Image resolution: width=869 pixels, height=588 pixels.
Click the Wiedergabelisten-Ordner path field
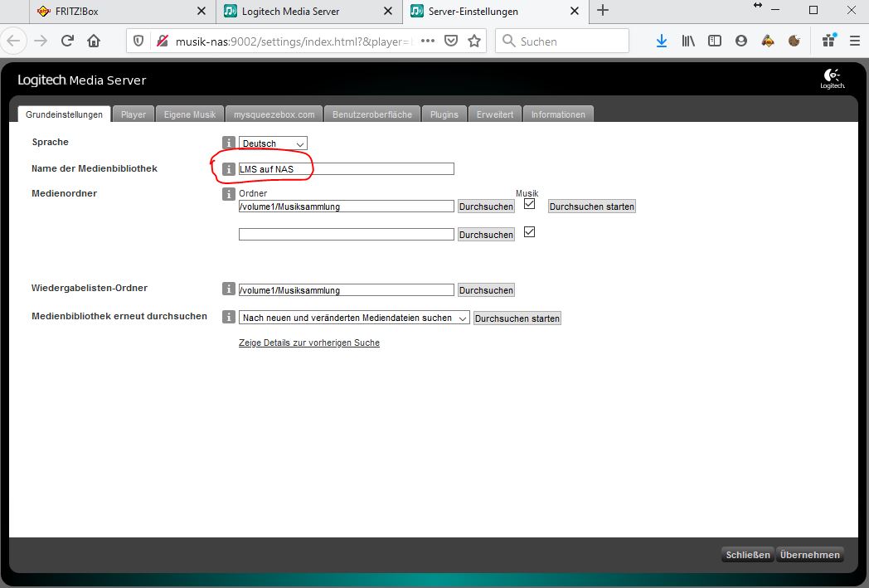tap(347, 289)
